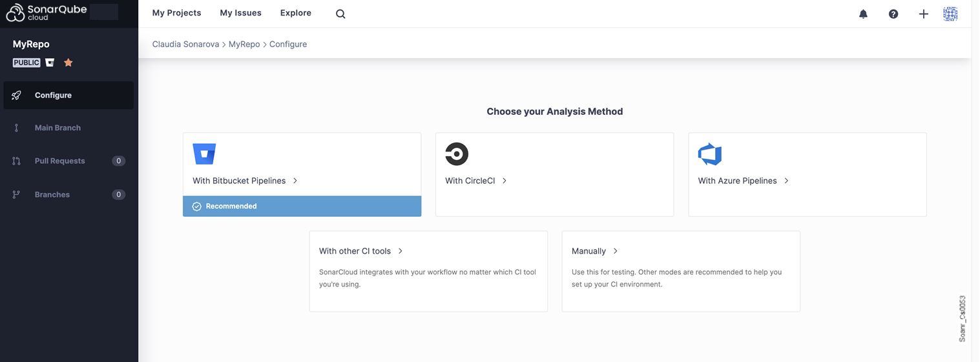Screen dimensions: 980x362
Task: Open the user avatar menu
Action: 950,14
